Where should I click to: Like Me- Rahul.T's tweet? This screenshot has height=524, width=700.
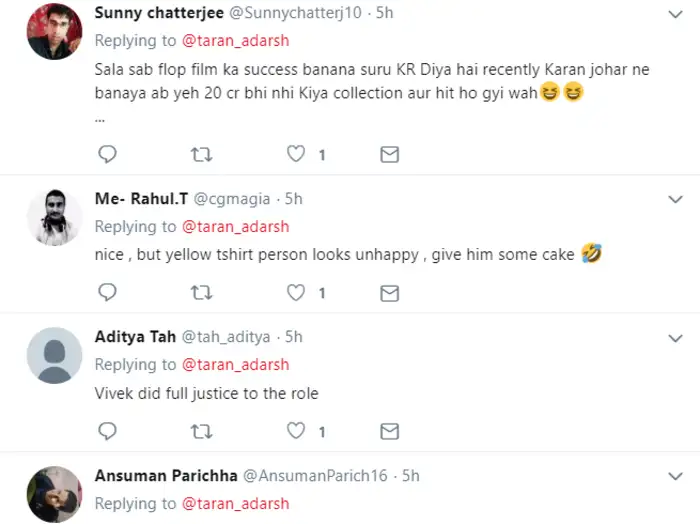click(x=296, y=292)
